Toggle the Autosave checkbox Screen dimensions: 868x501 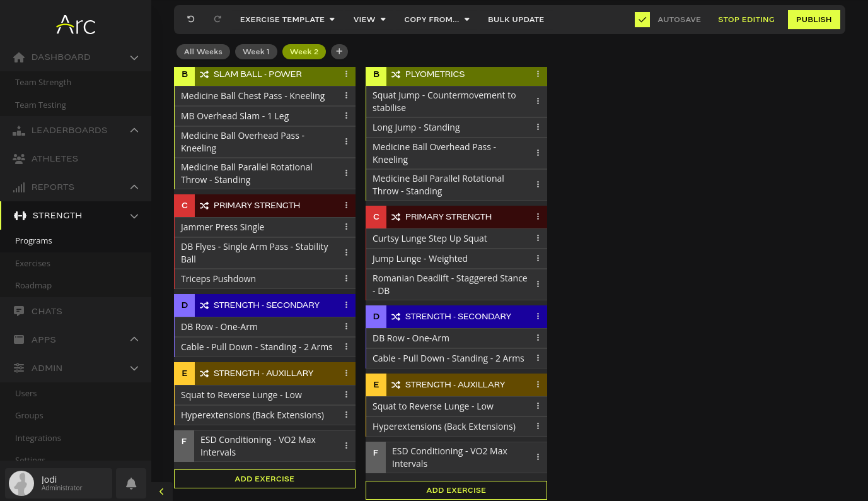click(x=642, y=20)
